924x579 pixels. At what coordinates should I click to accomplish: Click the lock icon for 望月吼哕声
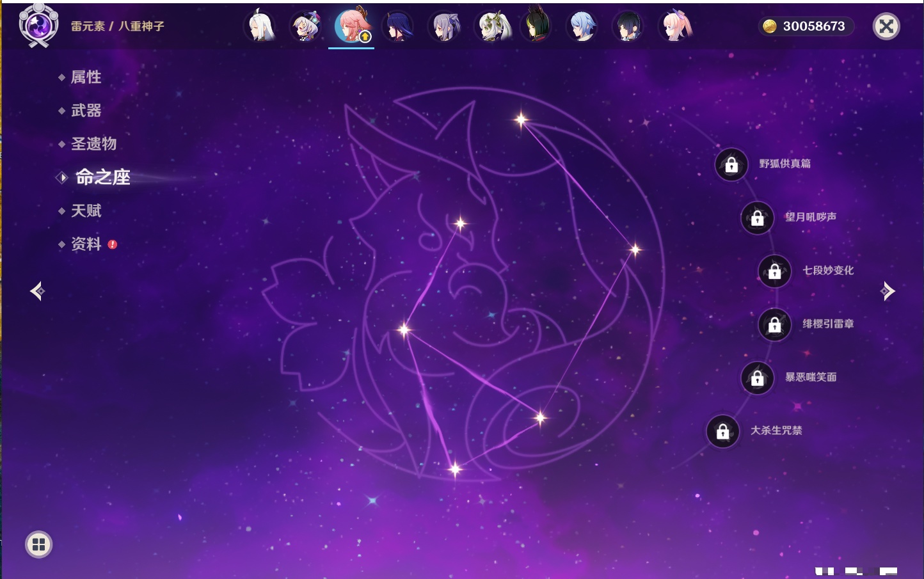coord(757,218)
